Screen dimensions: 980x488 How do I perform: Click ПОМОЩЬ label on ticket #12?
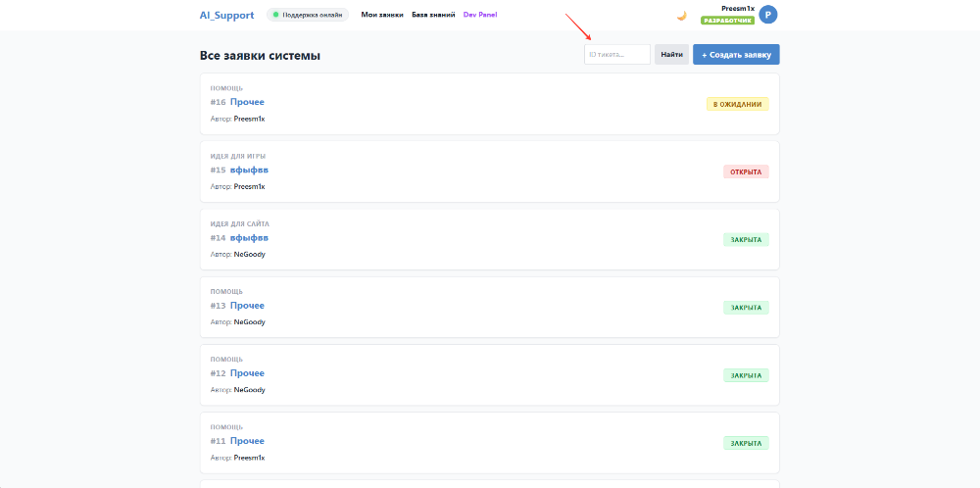point(226,360)
